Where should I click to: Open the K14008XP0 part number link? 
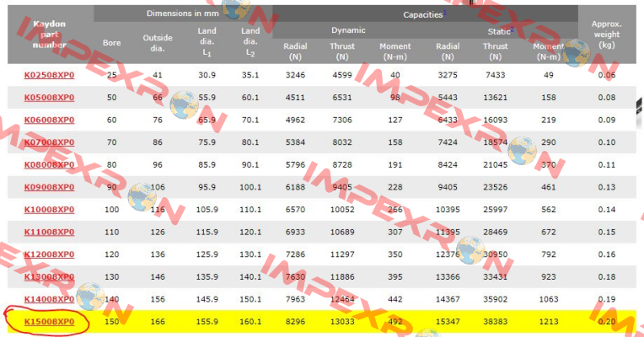coord(49,299)
